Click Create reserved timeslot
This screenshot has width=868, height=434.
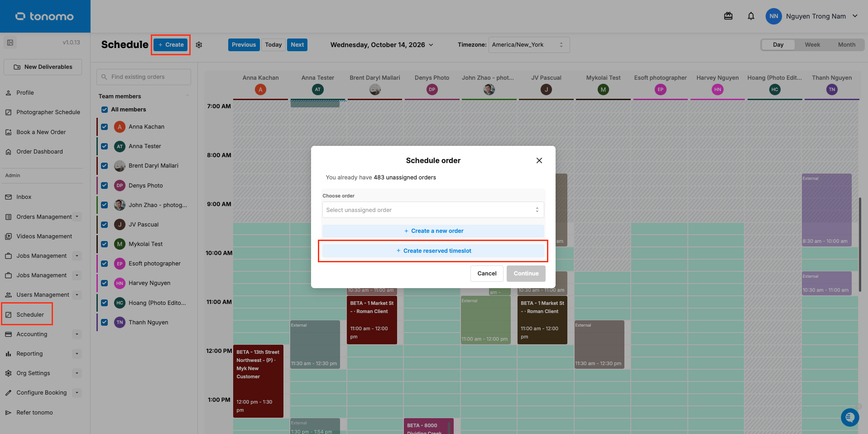[x=433, y=251]
